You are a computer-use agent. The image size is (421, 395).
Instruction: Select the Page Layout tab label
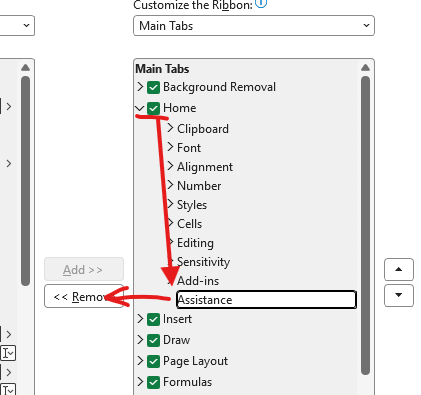coord(195,361)
